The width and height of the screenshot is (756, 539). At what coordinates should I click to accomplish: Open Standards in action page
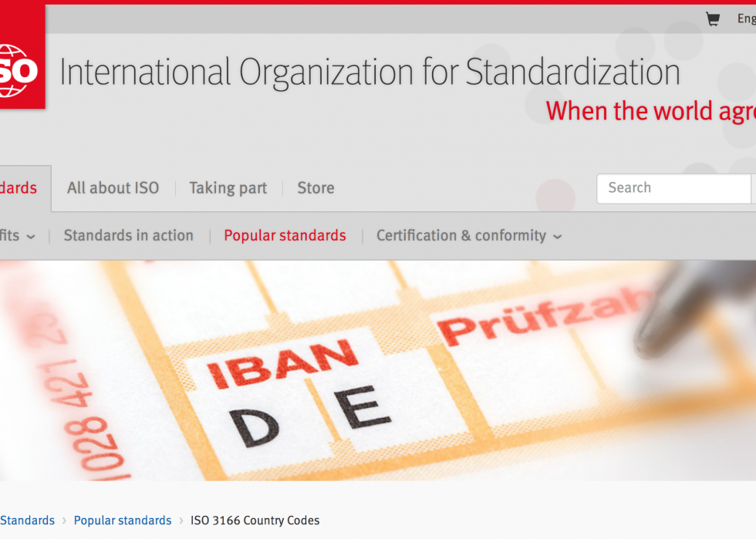[x=128, y=236]
